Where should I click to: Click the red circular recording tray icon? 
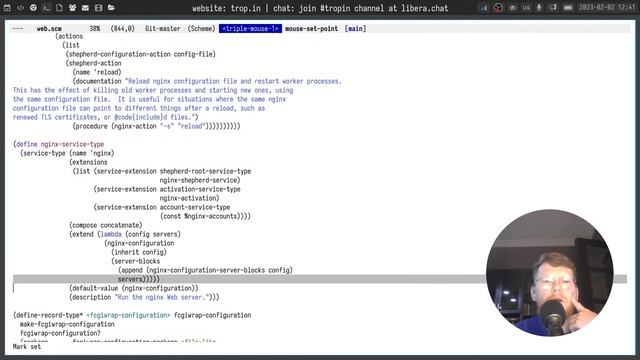click(x=498, y=8)
